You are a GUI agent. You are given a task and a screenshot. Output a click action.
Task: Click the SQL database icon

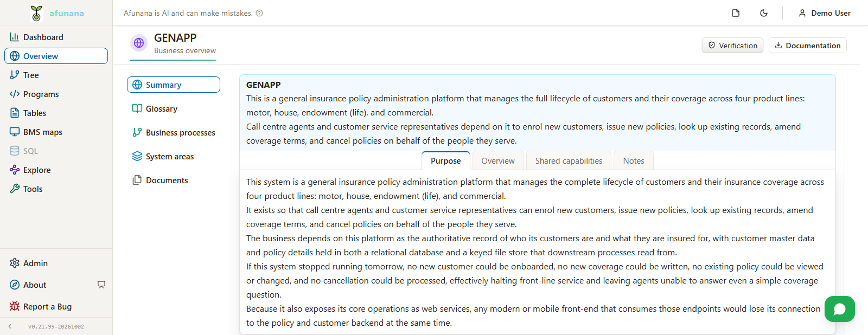pos(15,151)
